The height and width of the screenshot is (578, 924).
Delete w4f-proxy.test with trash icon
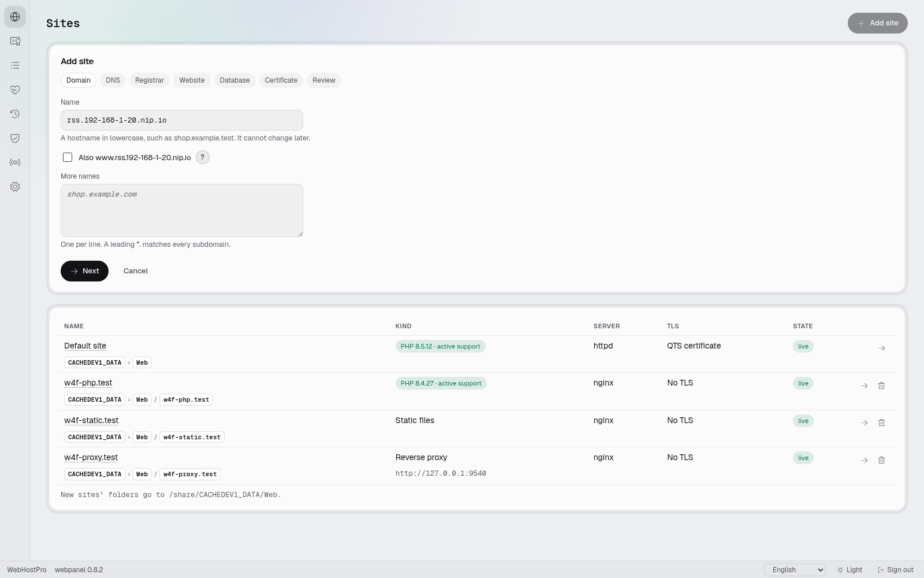(x=881, y=460)
